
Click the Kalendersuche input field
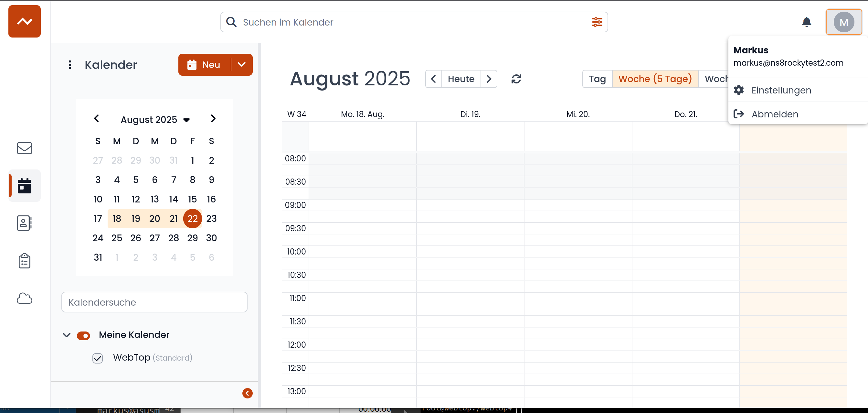tap(154, 302)
